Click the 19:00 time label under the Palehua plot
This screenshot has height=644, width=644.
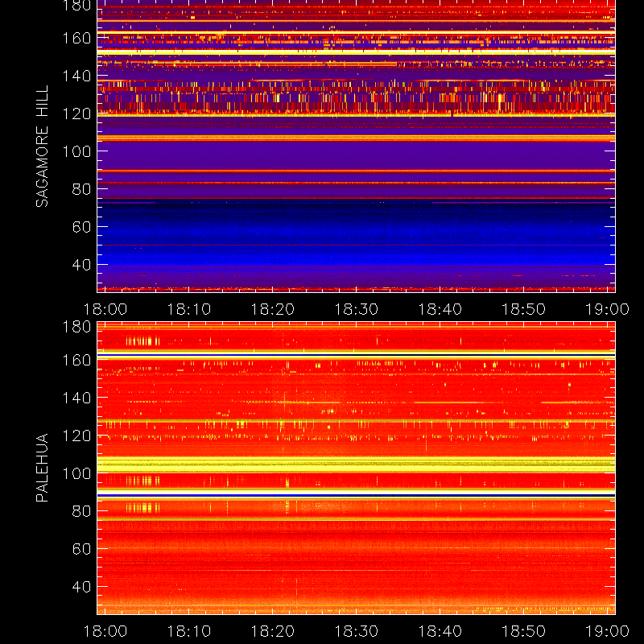click(x=607, y=631)
